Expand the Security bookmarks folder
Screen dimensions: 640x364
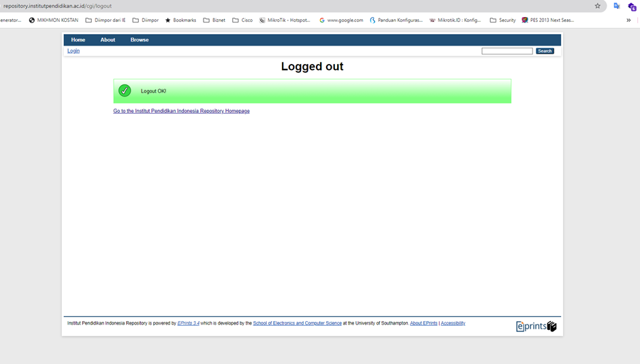tap(503, 20)
